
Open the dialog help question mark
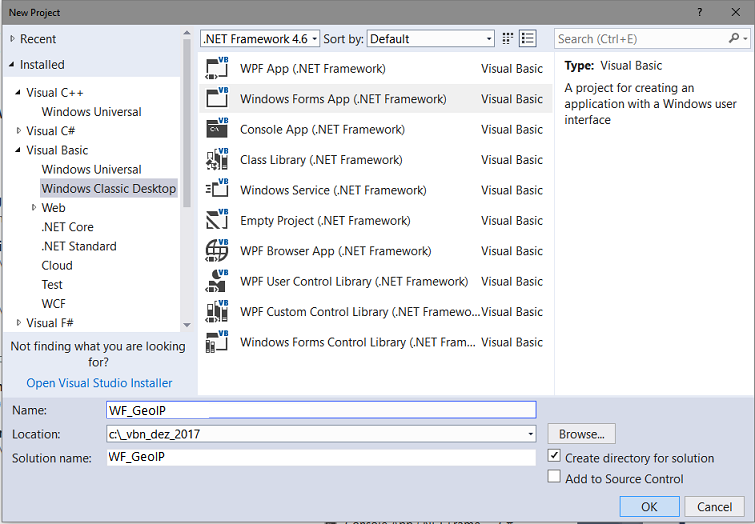tap(700, 12)
